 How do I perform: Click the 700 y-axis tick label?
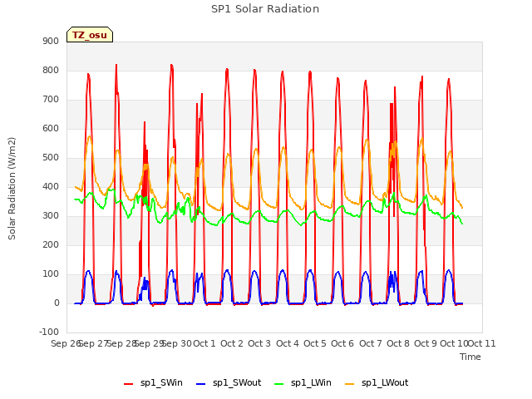(51, 100)
